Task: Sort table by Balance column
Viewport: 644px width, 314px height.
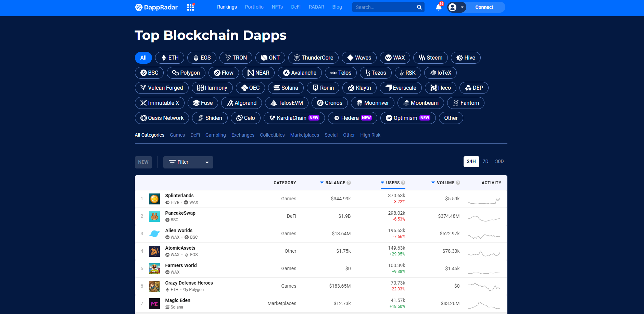Action: click(x=335, y=183)
